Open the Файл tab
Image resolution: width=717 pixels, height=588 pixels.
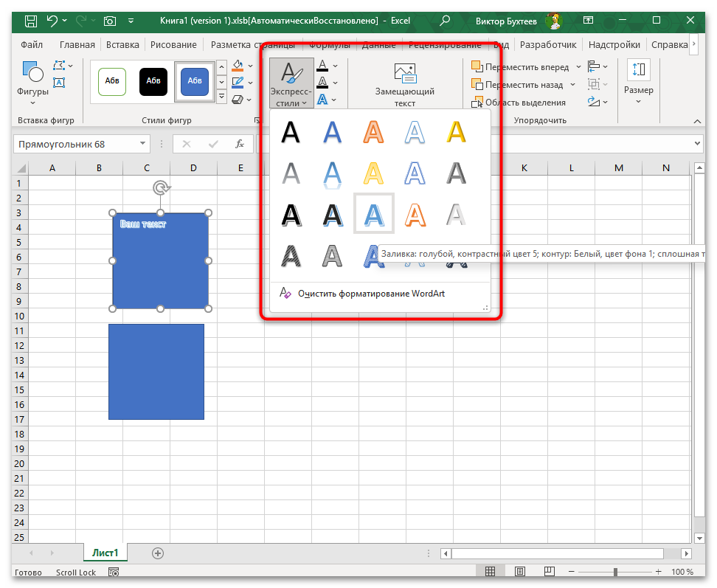32,45
